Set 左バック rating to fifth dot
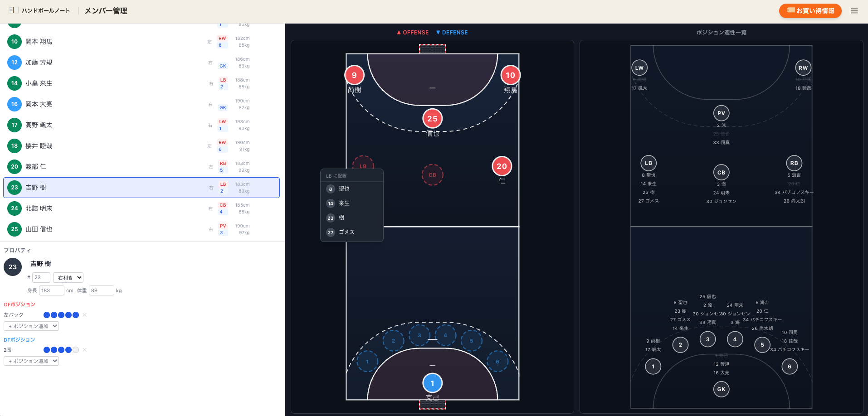The image size is (868, 416). (76, 315)
